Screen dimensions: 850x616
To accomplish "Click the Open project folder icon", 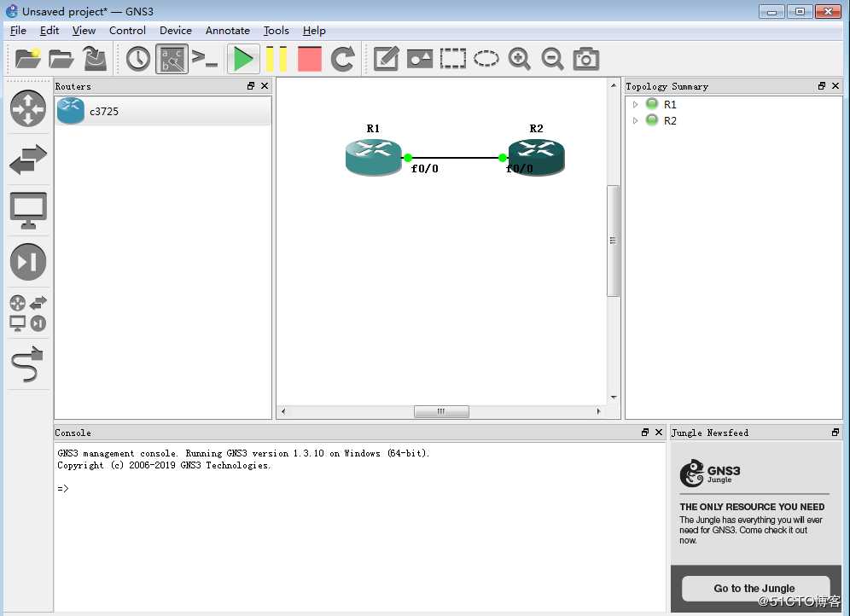I will 61,59.
